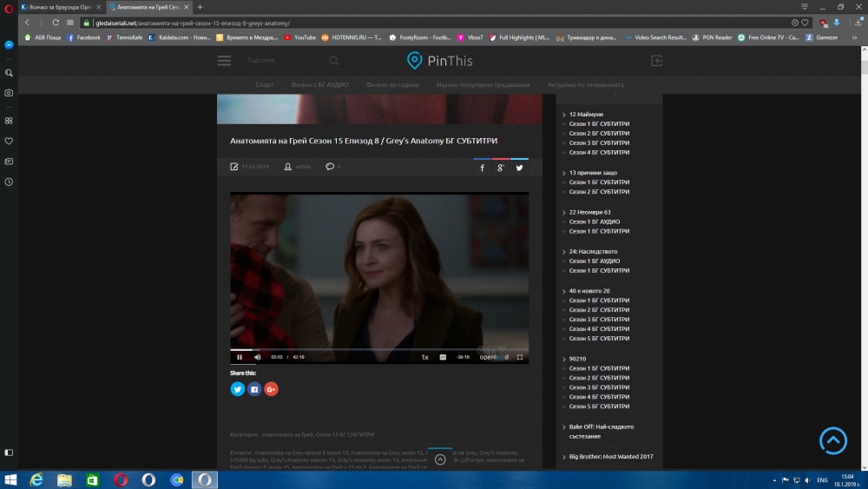This screenshot has width=868, height=489.
Task: Click the blue scroll-to-top circle button
Action: pos(833,441)
